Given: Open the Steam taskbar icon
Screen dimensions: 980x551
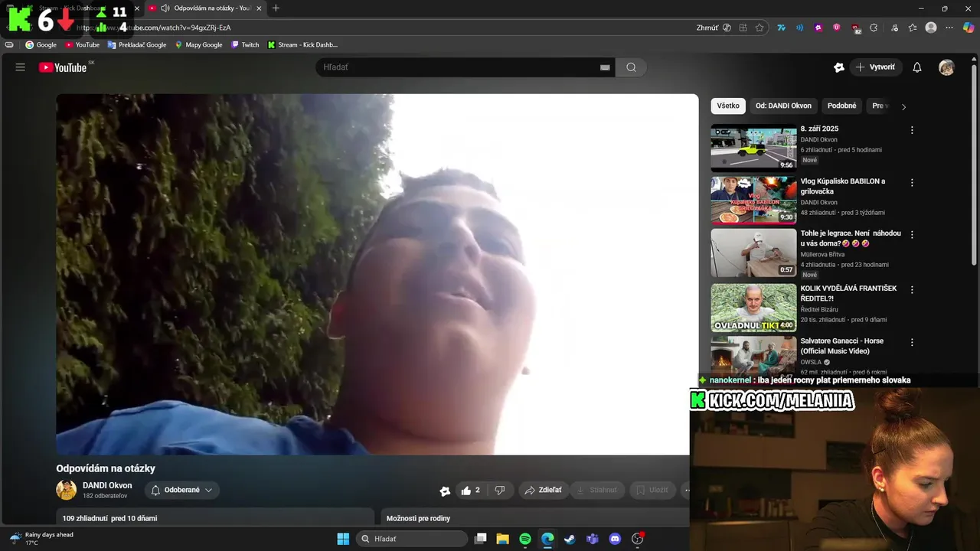Looking at the screenshot, I should coord(570,539).
